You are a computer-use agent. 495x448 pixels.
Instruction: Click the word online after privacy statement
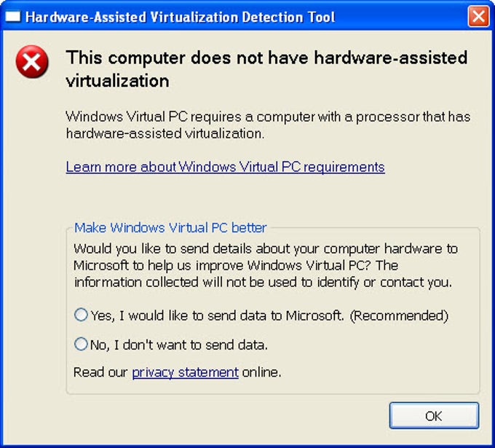point(261,372)
